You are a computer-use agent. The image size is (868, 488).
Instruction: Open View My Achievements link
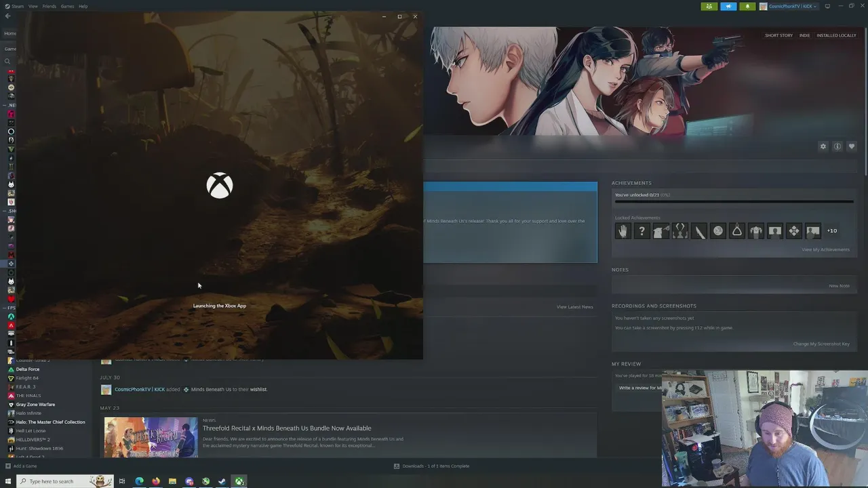tap(825, 249)
